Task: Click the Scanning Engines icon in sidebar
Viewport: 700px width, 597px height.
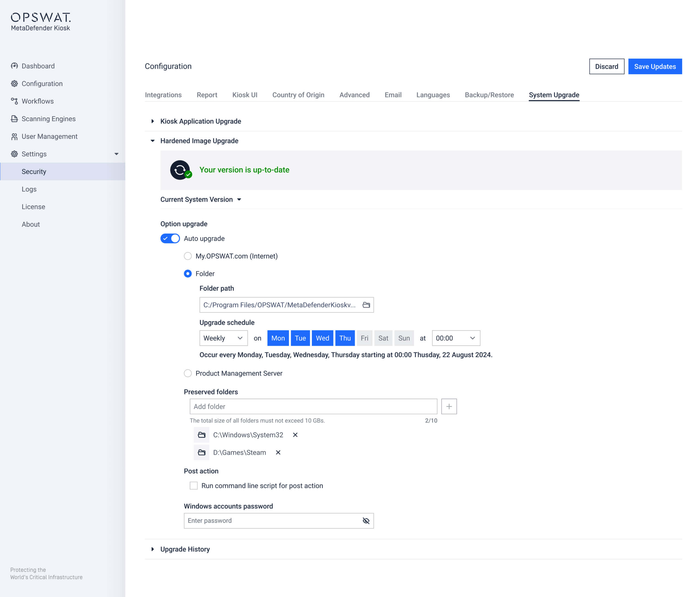Action: coord(14,119)
